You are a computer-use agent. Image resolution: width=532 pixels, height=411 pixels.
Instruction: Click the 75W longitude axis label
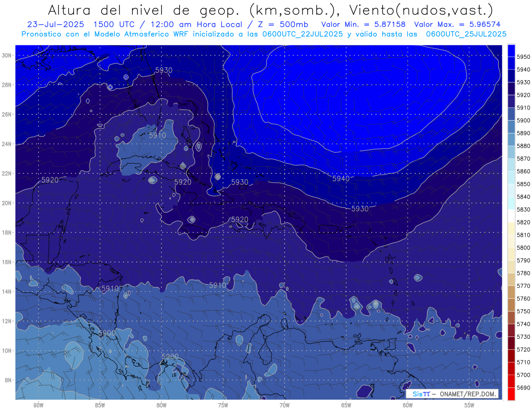coord(223,405)
